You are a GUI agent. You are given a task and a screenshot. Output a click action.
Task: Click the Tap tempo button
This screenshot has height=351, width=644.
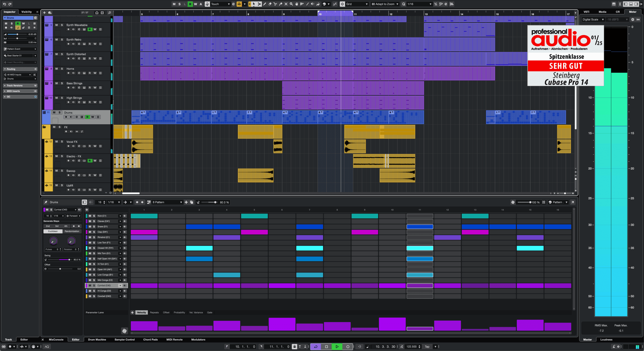[x=427, y=347]
